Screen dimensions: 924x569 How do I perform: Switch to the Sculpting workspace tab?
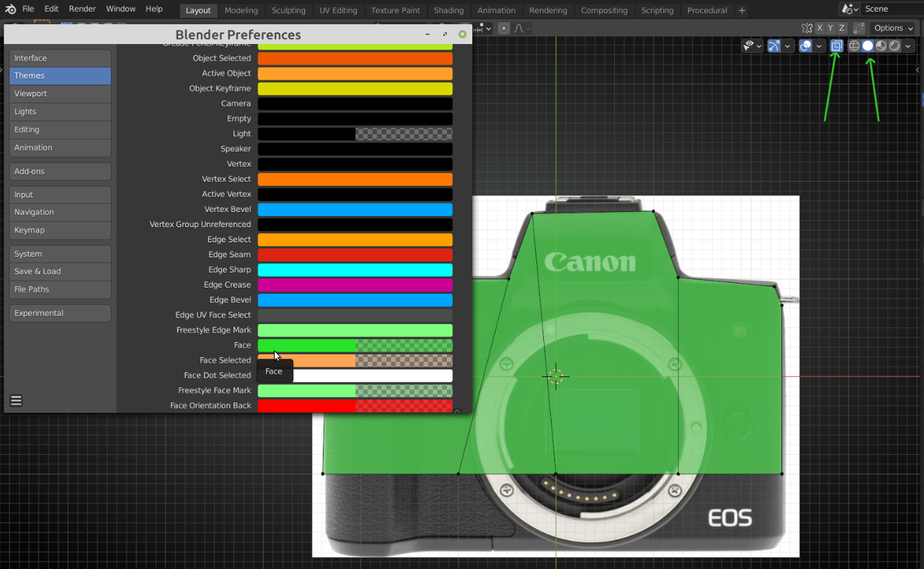(288, 10)
